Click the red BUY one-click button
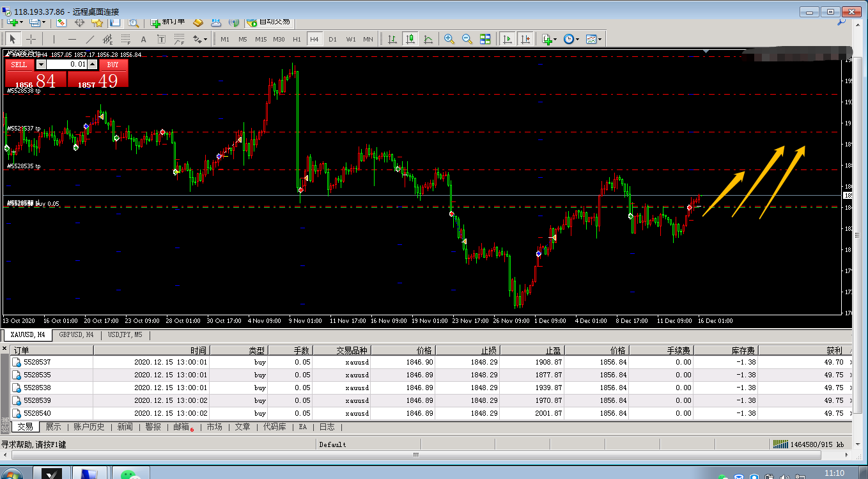868x479 pixels. click(113, 65)
